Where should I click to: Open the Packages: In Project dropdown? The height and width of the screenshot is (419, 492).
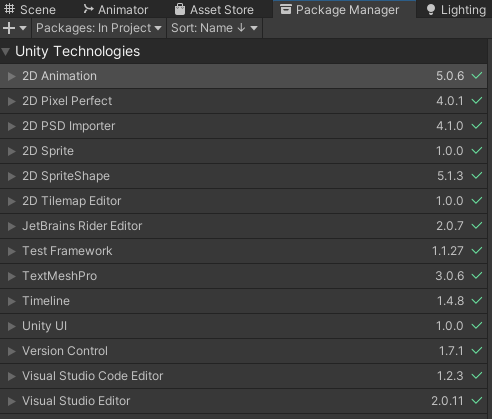point(99,28)
